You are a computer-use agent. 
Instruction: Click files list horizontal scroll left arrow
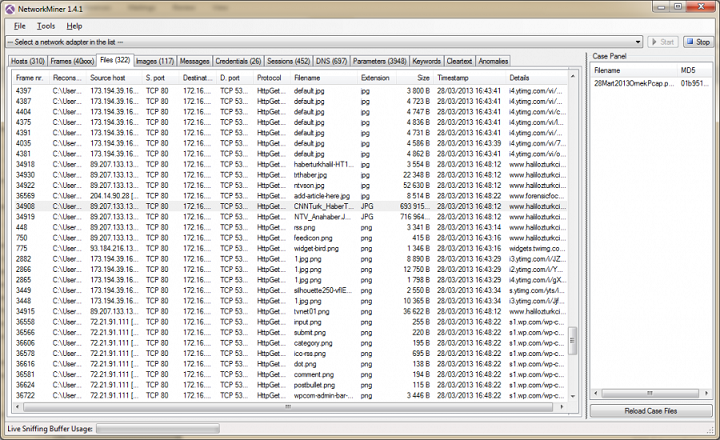pyautogui.click(x=17, y=407)
